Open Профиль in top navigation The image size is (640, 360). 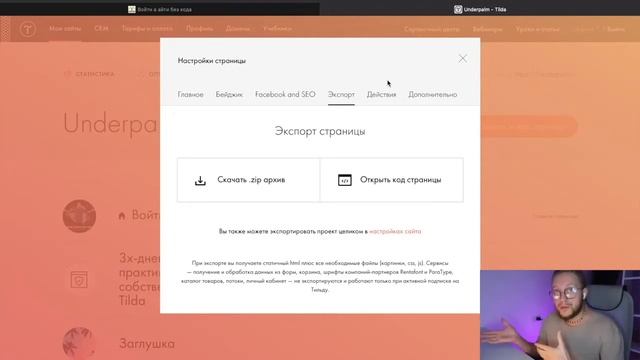[x=199, y=29]
